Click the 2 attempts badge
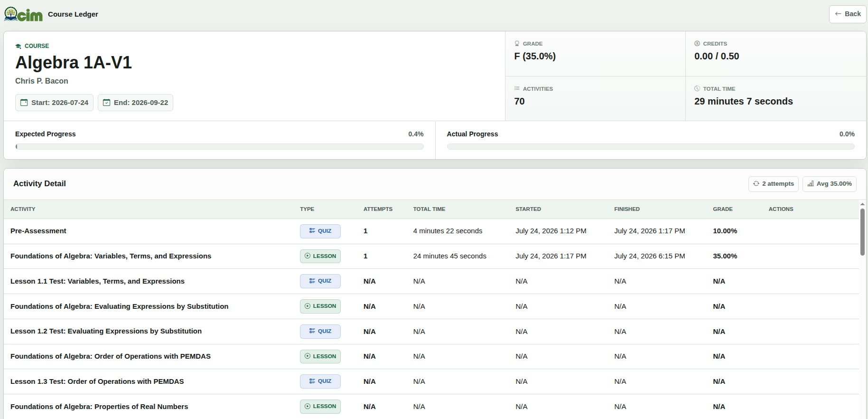Image resolution: width=868 pixels, height=419 pixels. (773, 184)
